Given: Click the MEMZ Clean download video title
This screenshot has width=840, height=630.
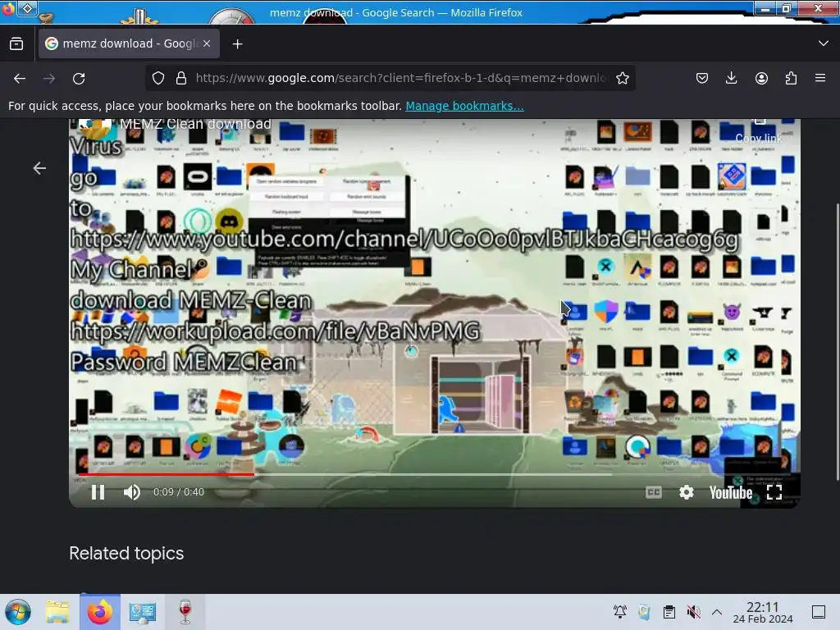Looking at the screenshot, I should [195, 124].
